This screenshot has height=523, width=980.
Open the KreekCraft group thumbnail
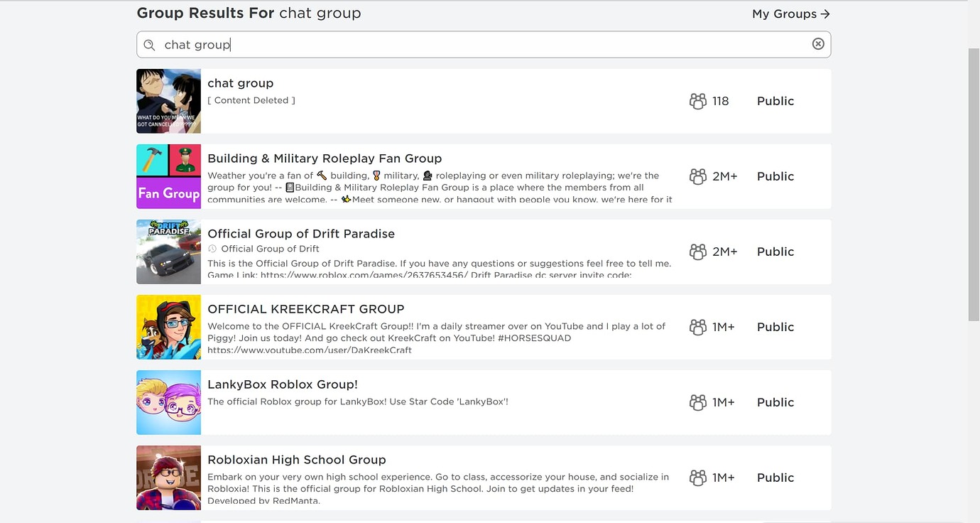pos(168,327)
